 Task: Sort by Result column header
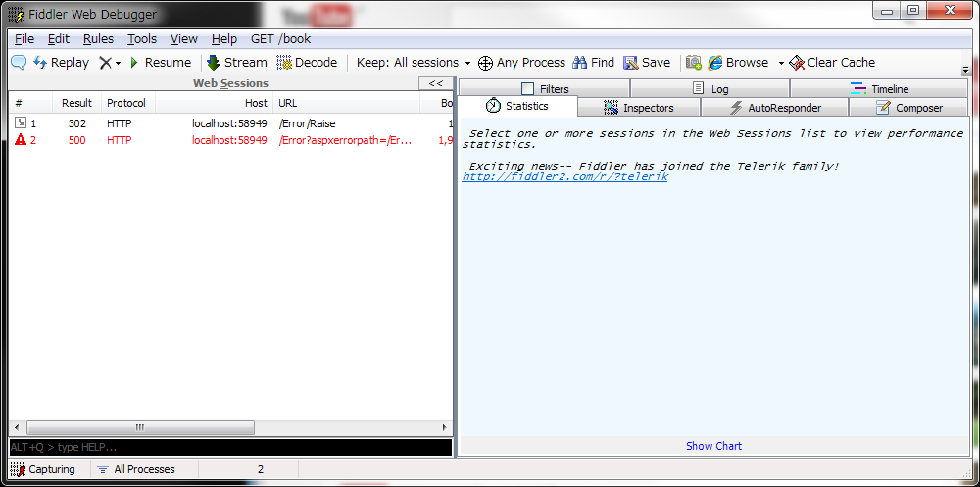pyautogui.click(x=75, y=103)
